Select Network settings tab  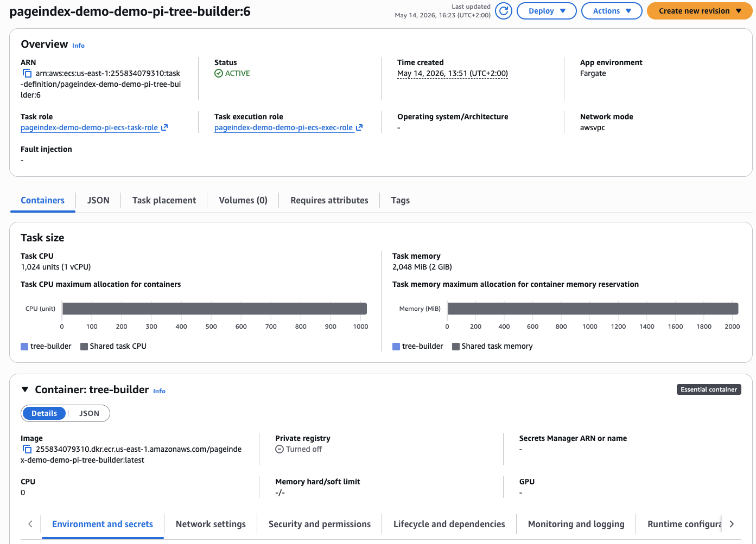(211, 524)
